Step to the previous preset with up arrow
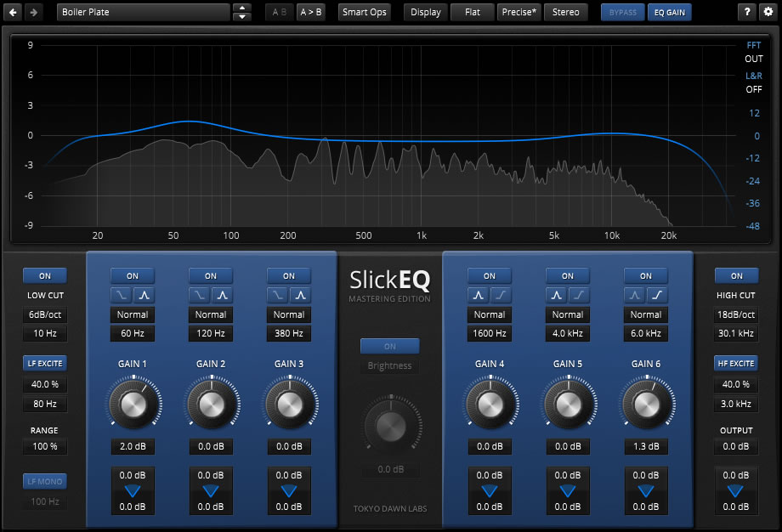The width and height of the screenshot is (782, 532). (x=242, y=8)
